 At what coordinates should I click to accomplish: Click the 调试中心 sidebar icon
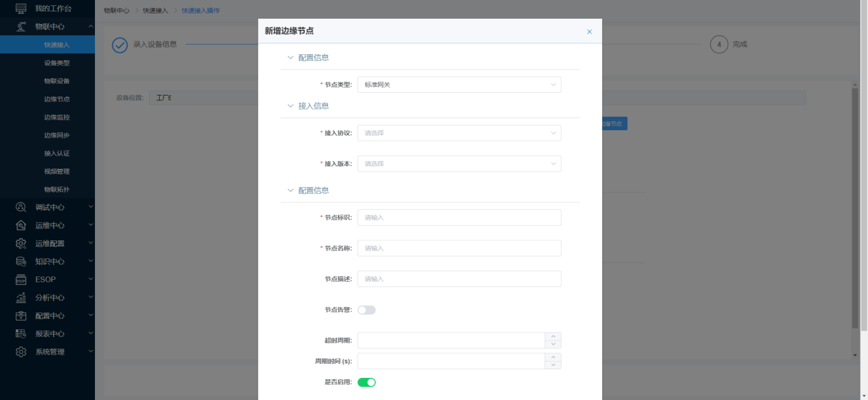(x=21, y=208)
